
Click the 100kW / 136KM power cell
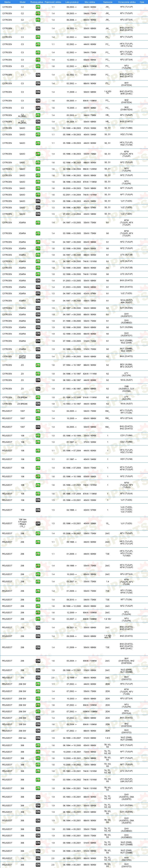[90, 712]
